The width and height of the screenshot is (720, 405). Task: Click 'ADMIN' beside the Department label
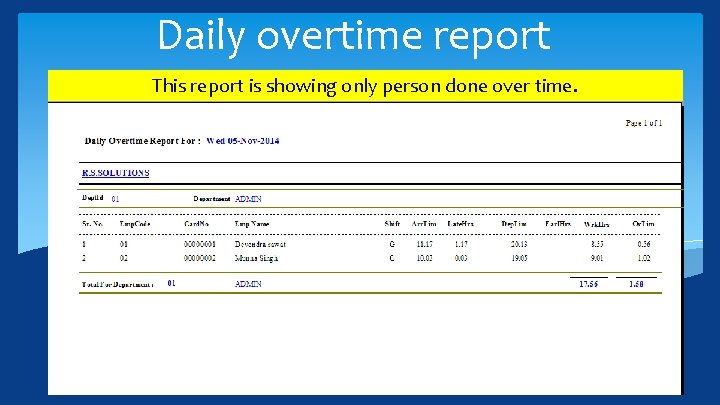(248, 199)
